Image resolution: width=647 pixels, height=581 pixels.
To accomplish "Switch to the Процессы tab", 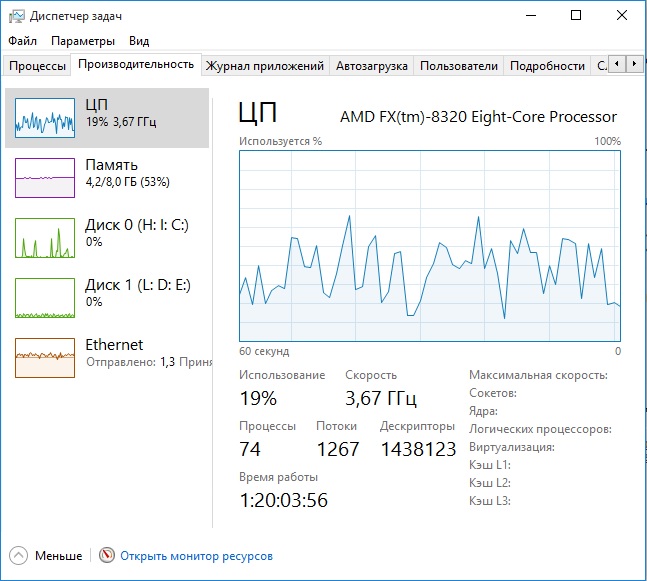I will coord(37,66).
